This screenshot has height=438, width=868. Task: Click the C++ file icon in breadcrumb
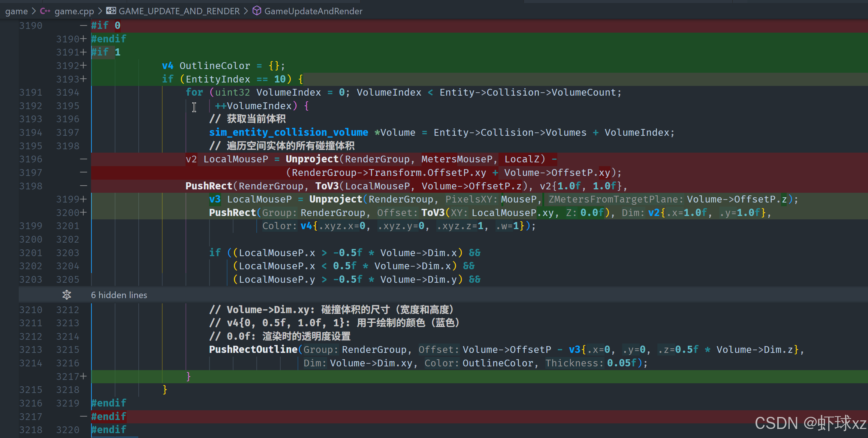pos(45,11)
